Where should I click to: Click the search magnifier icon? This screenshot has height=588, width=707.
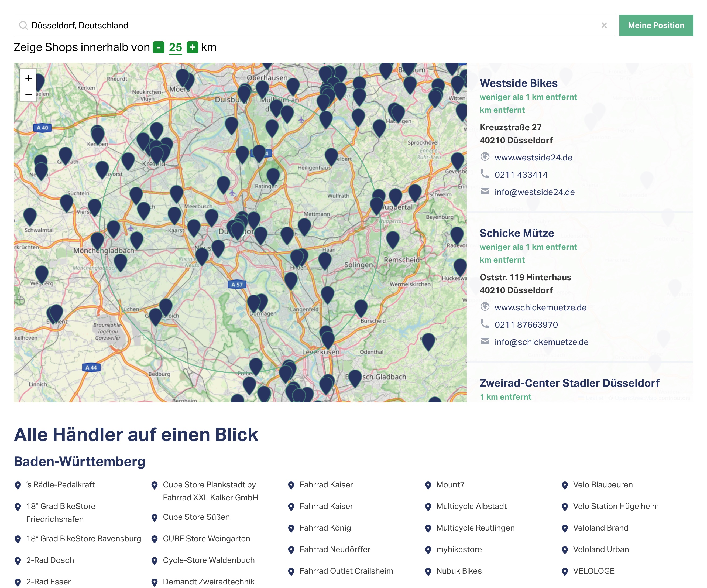pos(23,25)
